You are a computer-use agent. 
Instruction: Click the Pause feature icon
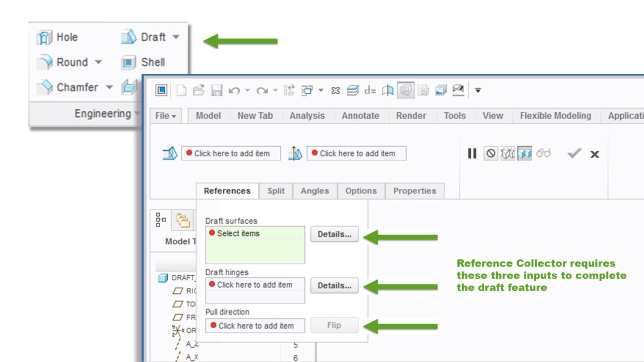pos(472,154)
